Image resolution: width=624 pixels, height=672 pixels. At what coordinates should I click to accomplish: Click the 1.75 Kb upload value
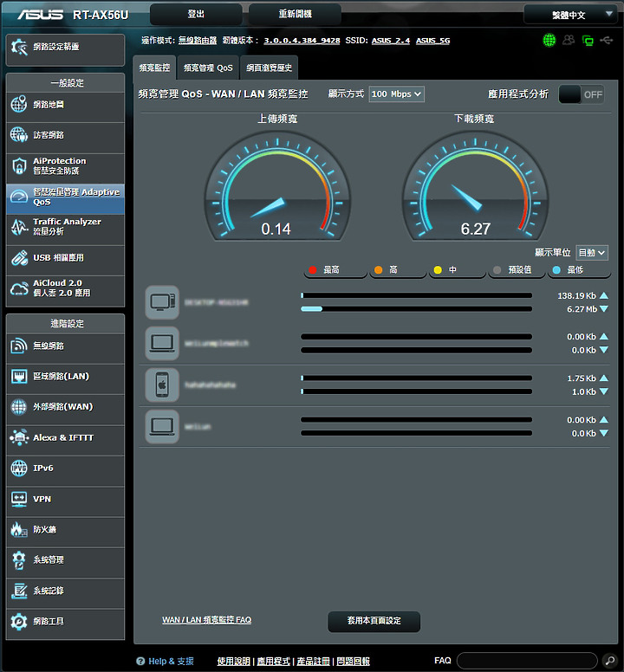[582, 378]
